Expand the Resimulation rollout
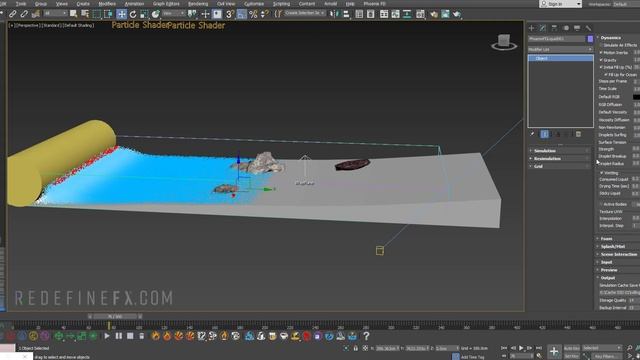Image resolution: width=640 pixels, height=360 pixels. (x=560, y=158)
